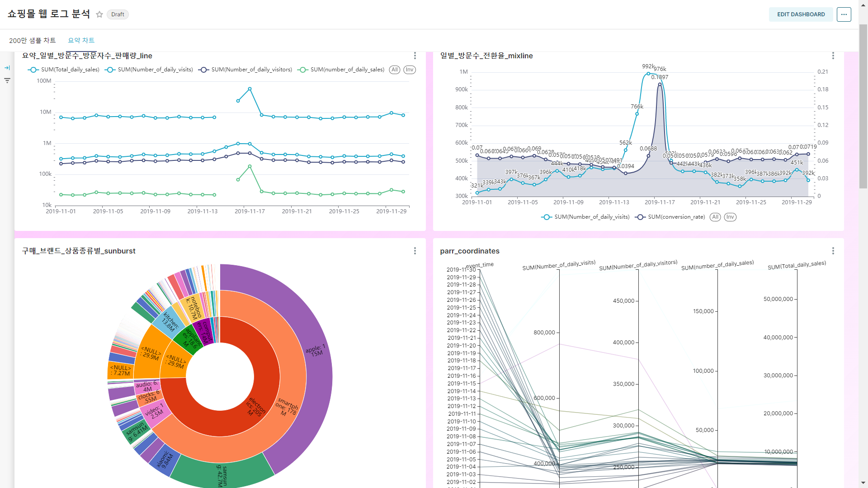Open the dashboard's three-dot actions menu

tap(844, 14)
